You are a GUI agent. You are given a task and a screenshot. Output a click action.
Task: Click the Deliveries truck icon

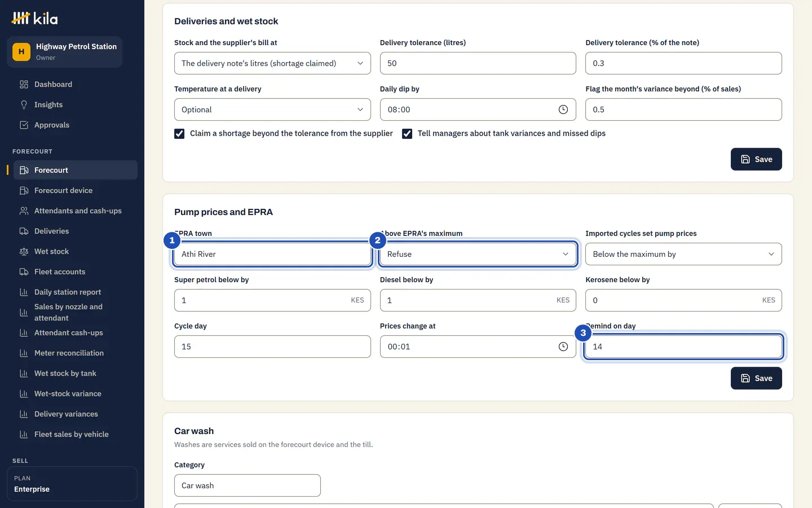pyautogui.click(x=24, y=231)
